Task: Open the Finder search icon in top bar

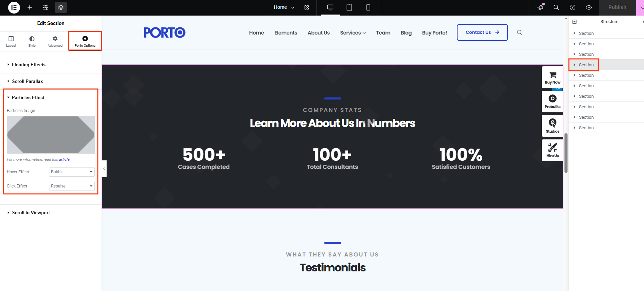Action: tap(556, 7)
